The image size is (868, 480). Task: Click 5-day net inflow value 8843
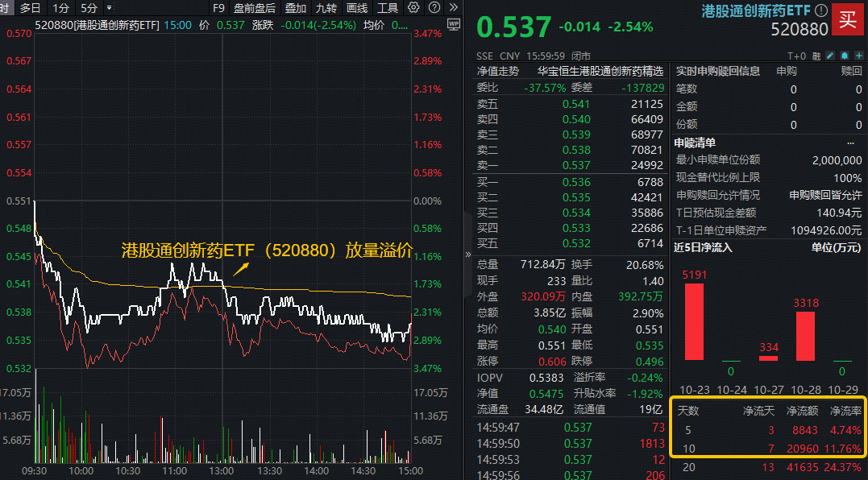coord(805,430)
